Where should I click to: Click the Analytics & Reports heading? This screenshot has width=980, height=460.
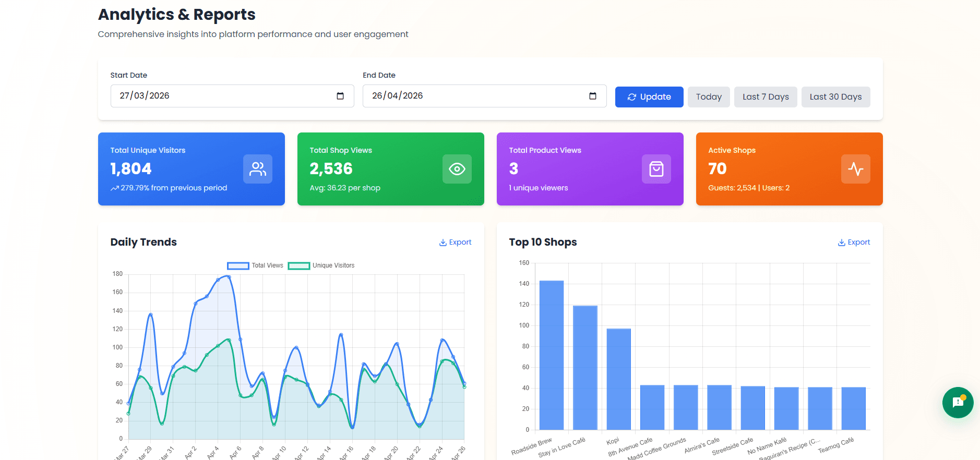click(x=177, y=15)
